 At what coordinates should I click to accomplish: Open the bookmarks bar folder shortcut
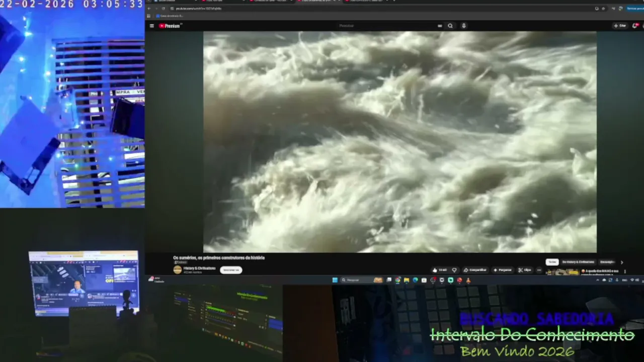[170, 16]
